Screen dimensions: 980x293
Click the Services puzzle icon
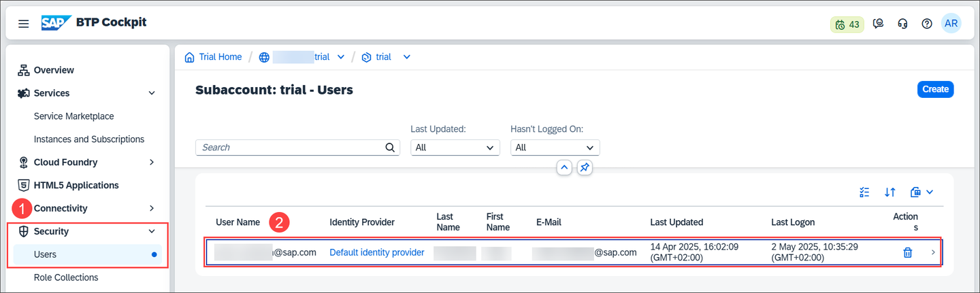23,93
